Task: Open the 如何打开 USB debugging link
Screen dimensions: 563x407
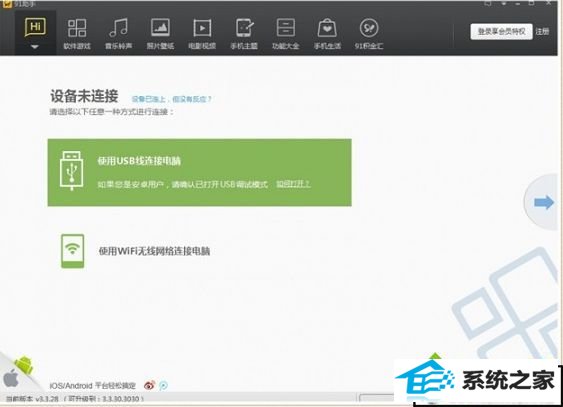Action: pyautogui.click(x=293, y=184)
